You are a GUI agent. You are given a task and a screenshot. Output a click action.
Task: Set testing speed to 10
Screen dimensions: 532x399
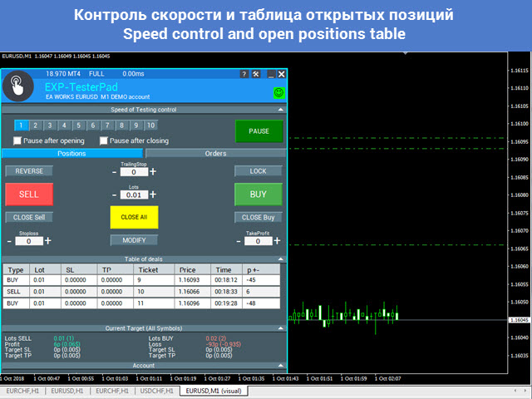(x=151, y=126)
